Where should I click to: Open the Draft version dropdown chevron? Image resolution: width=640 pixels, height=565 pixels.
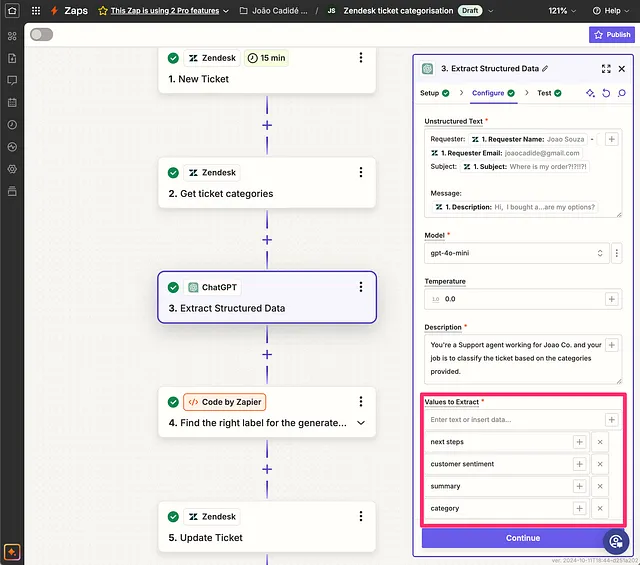click(491, 11)
